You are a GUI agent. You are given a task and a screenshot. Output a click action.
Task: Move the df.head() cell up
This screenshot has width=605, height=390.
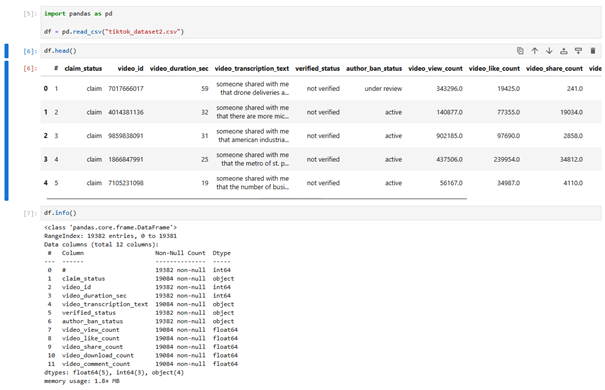point(535,51)
